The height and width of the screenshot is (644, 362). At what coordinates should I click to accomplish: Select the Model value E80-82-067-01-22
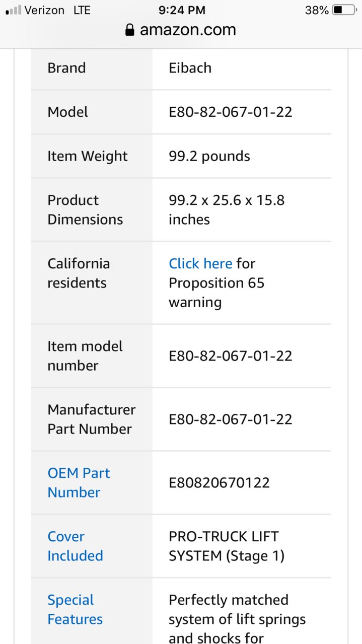coord(231,112)
